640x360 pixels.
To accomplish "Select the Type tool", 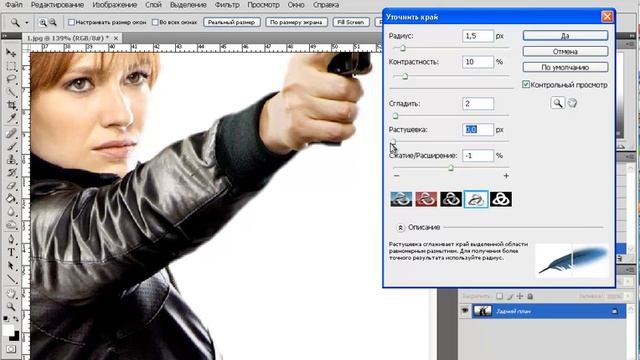I will coord(11,252).
